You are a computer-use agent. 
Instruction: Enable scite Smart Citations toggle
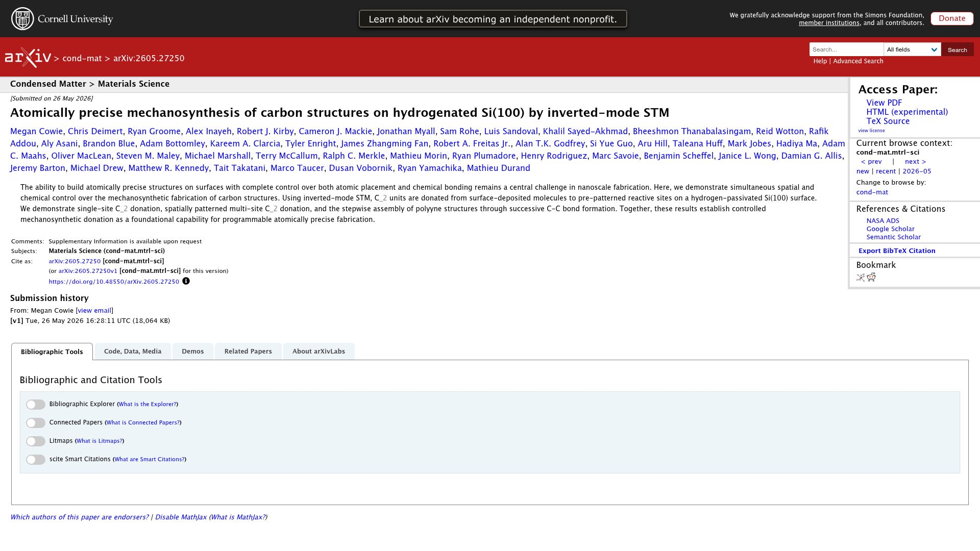click(x=36, y=460)
